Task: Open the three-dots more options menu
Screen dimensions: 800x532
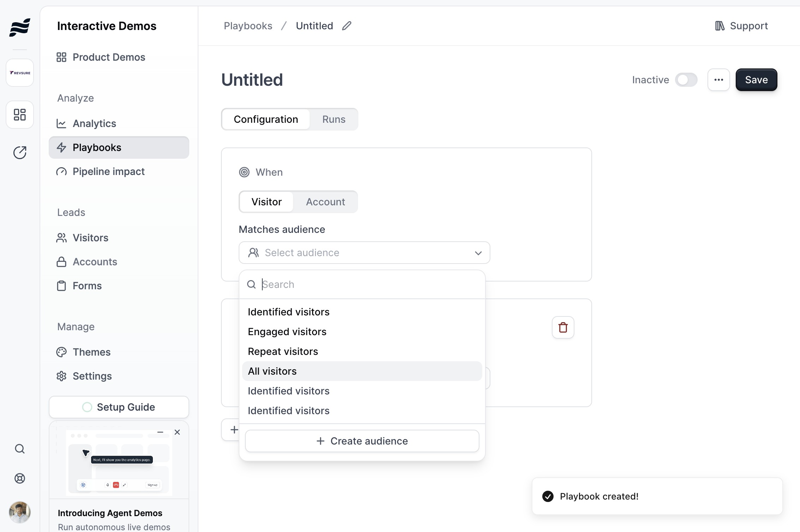Action: click(718, 80)
